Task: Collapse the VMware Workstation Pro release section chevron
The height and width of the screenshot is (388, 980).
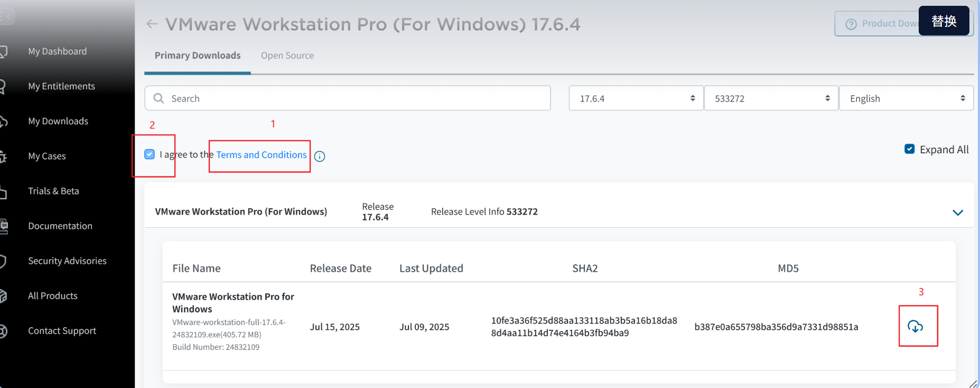Action: click(x=957, y=213)
